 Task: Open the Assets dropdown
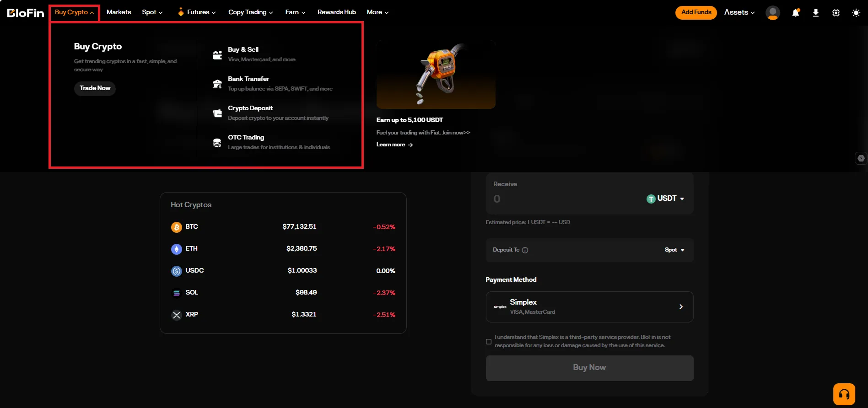[739, 12]
